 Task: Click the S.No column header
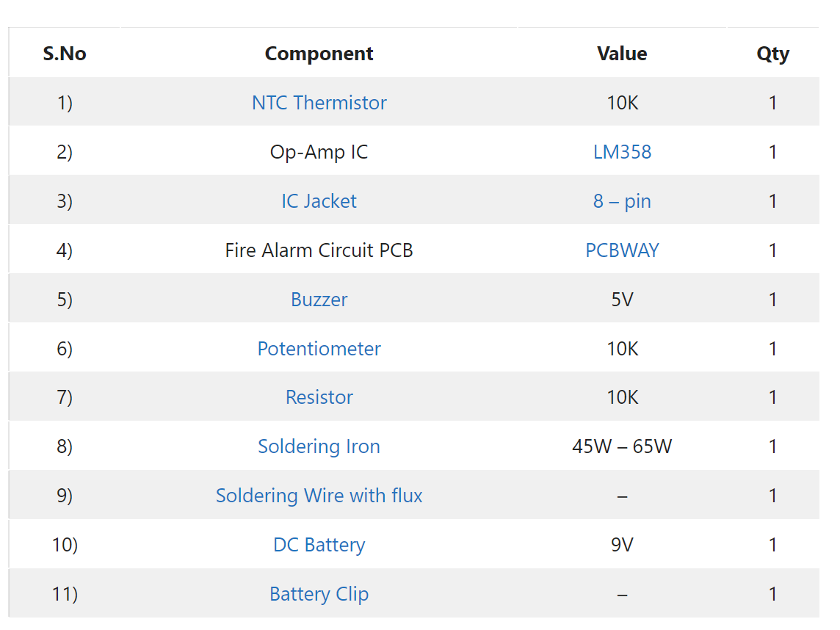65,53
